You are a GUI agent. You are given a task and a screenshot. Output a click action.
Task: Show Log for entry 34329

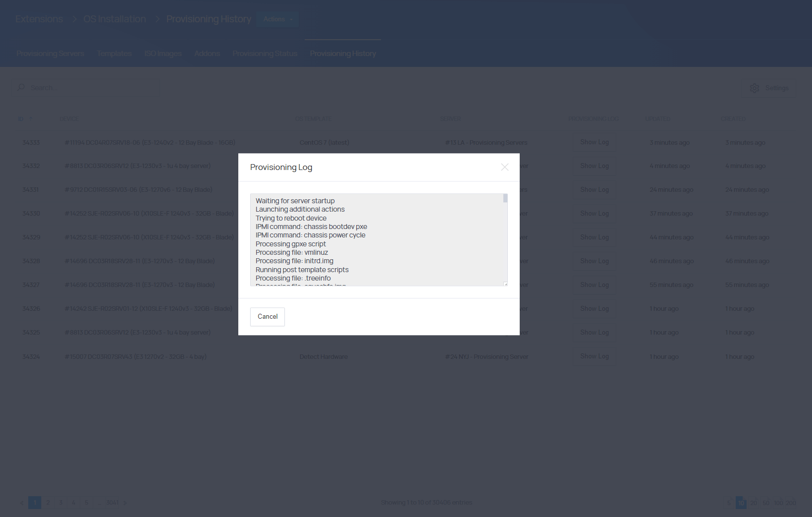click(x=594, y=237)
